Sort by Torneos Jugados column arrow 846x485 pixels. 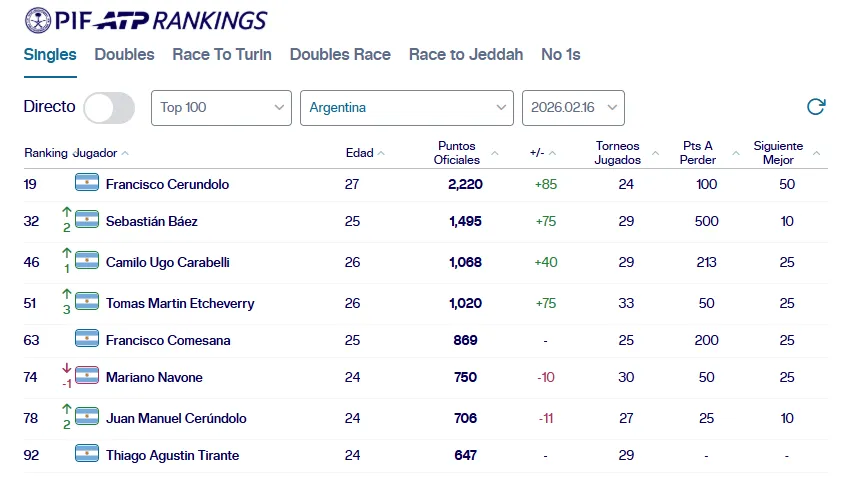tap(655, 153)
